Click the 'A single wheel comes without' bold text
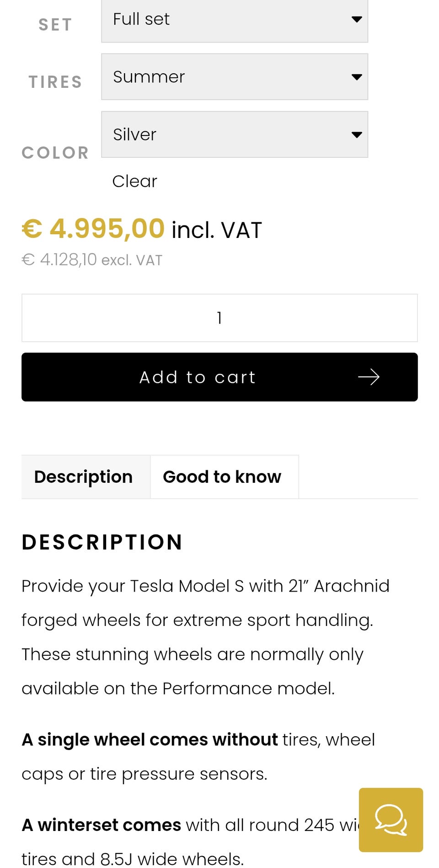This screenshot has width=439, height=868. click(150, 739)
